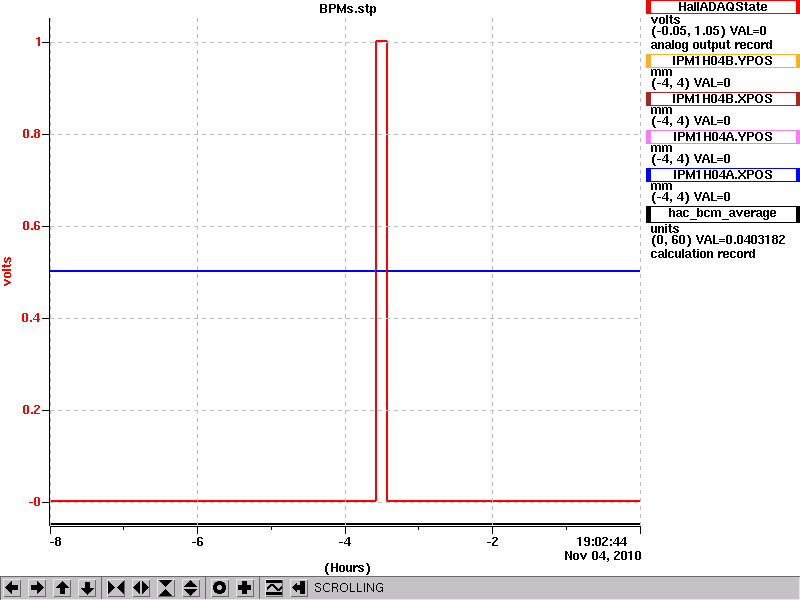Screen dimensions: 800x600
Task: Zoom in on time axis (inward triangles)
Action: coord(116,588)
